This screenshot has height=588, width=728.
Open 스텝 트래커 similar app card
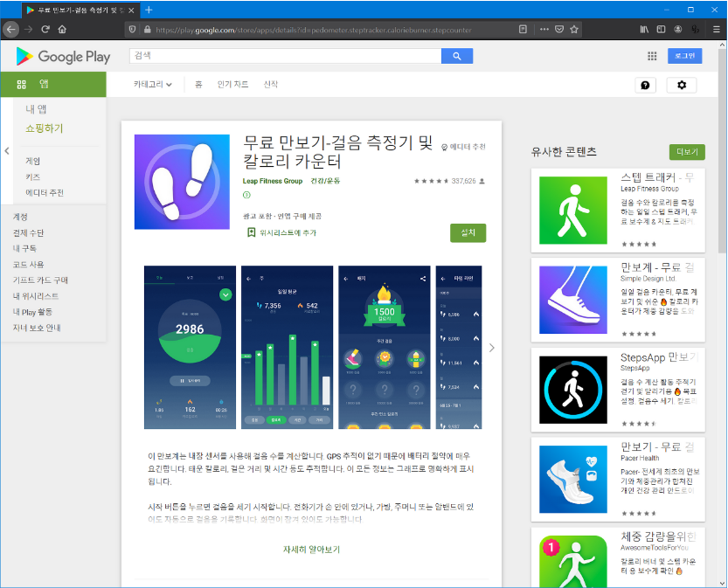(x=618, y=211)
